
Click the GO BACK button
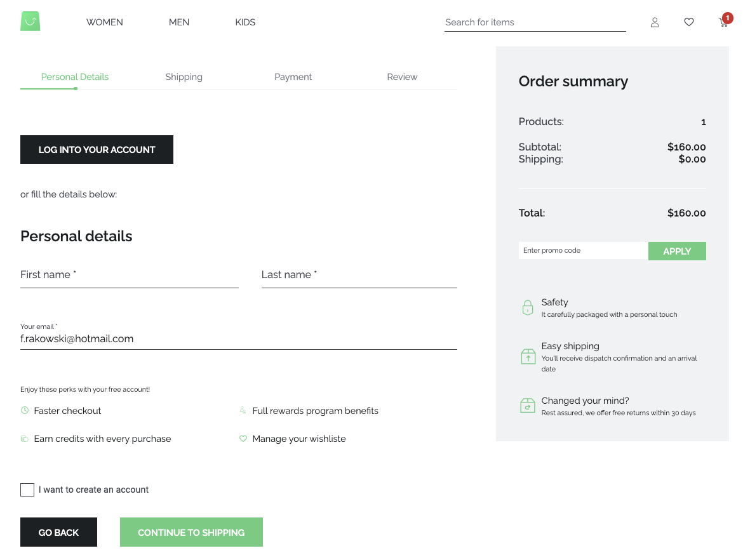tap(59, 532)
